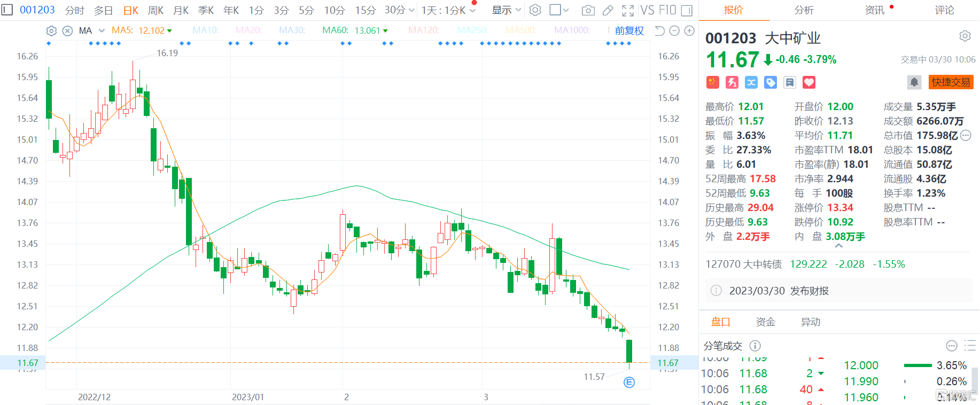980x405 pixels.
Task: Set a price alert bell
Action: coord(914,82)
